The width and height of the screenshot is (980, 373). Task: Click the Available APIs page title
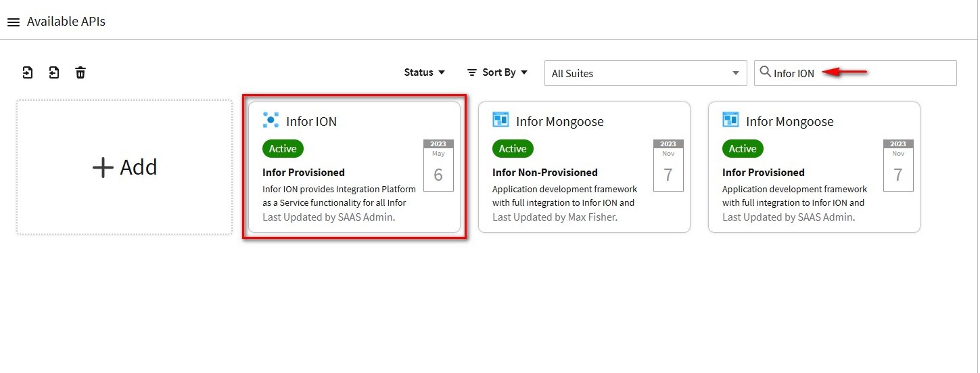pos(66,22)
